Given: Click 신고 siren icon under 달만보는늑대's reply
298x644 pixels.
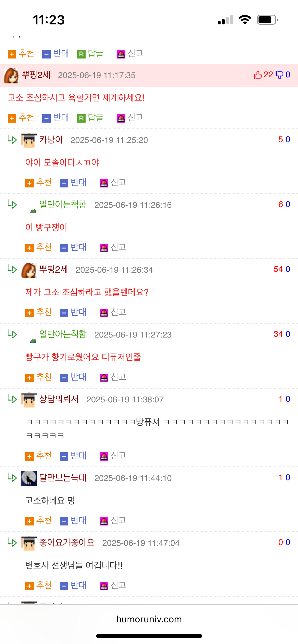Looking at the screenshot, I should [x=104, y=521].
